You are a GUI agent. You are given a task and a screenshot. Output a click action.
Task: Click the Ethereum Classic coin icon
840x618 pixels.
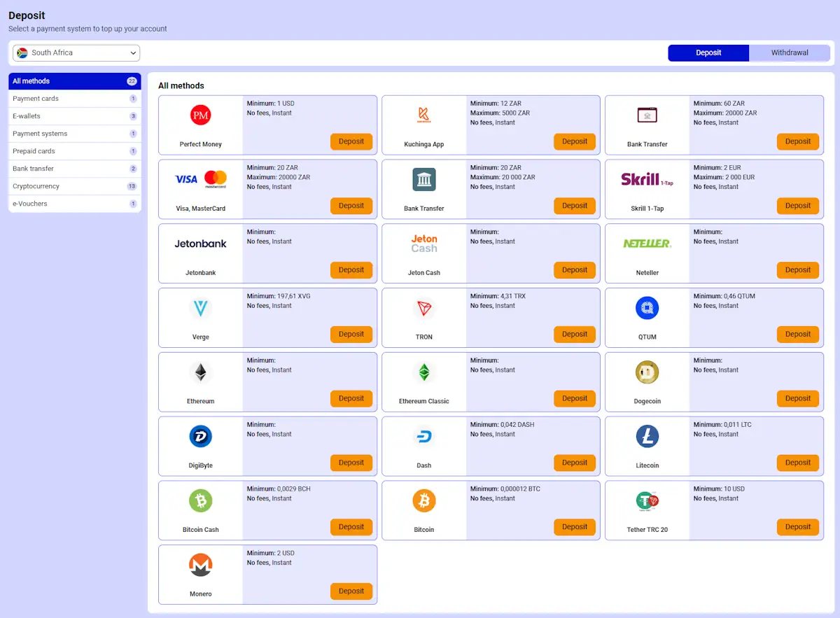pyautogui.click(x=423, y=372)
